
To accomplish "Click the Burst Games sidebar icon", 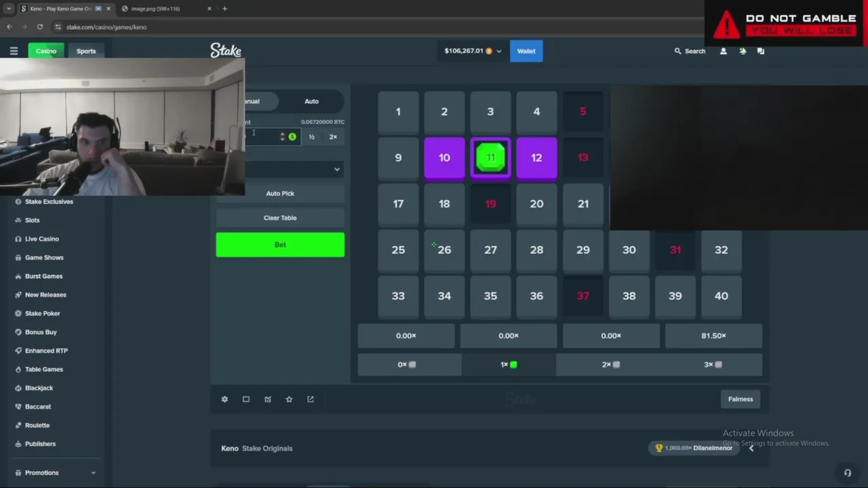I will [x=18, y=276].
